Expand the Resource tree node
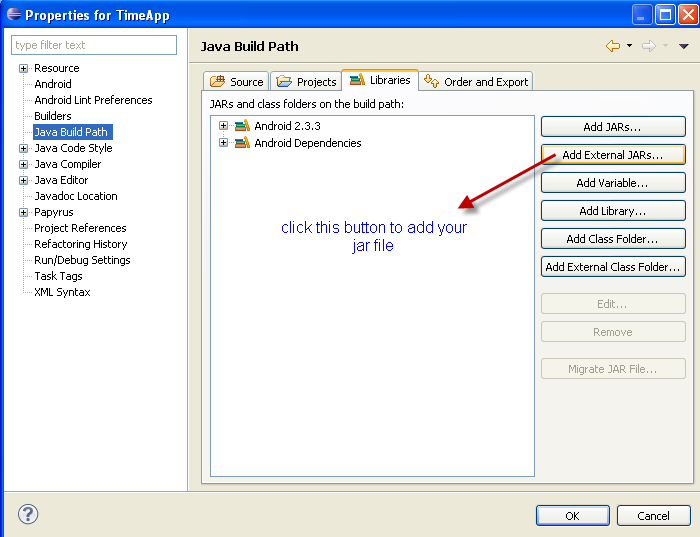 pyautogui.click(x=23, y=68)
